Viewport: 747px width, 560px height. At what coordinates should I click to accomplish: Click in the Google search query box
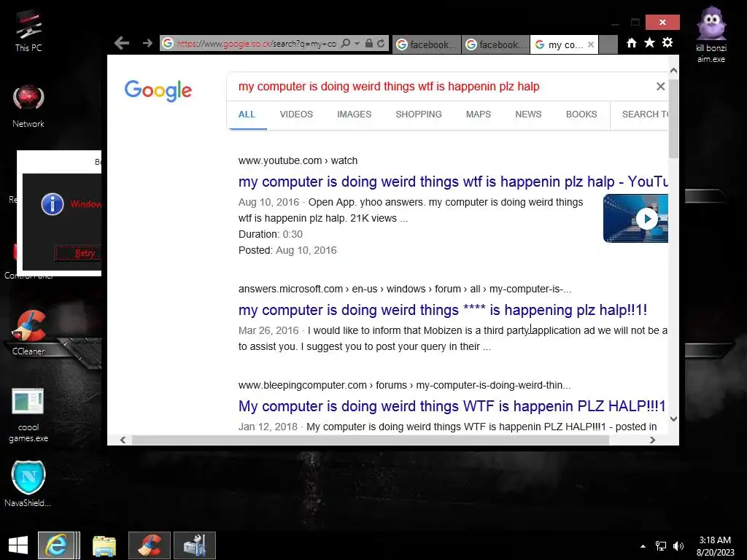[x=443, y=86]
